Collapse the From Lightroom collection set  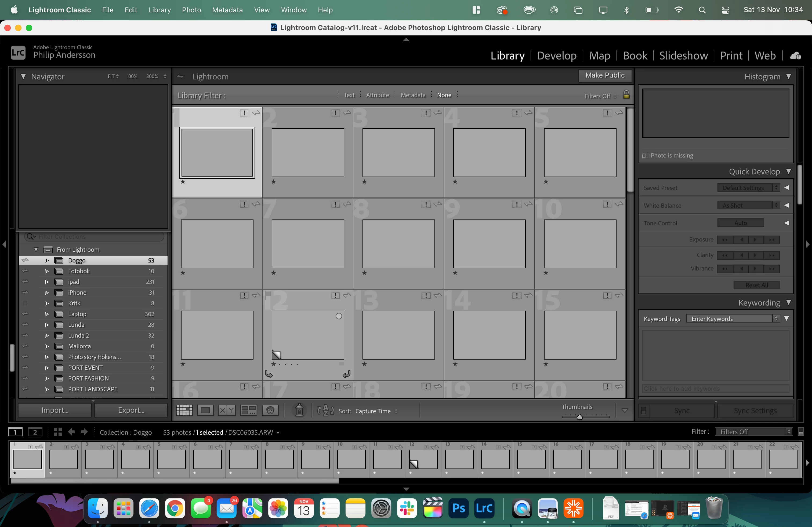[x=36, y=250]
